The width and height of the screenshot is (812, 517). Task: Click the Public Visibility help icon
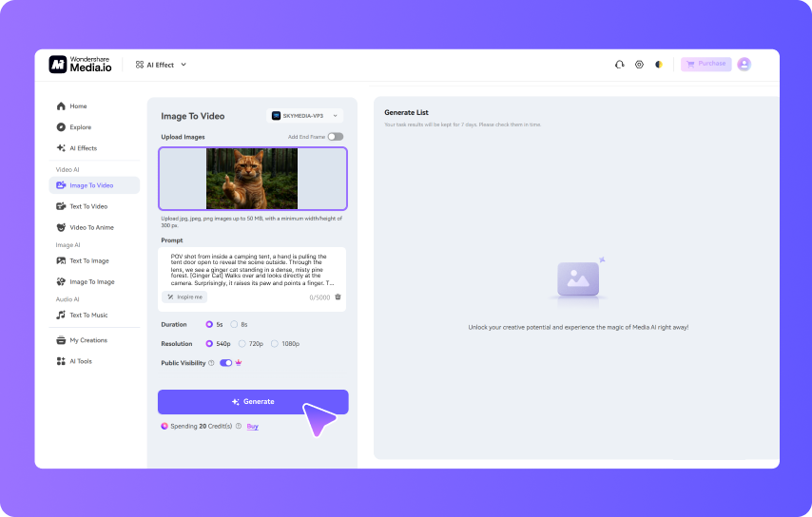tap(211, 363)
